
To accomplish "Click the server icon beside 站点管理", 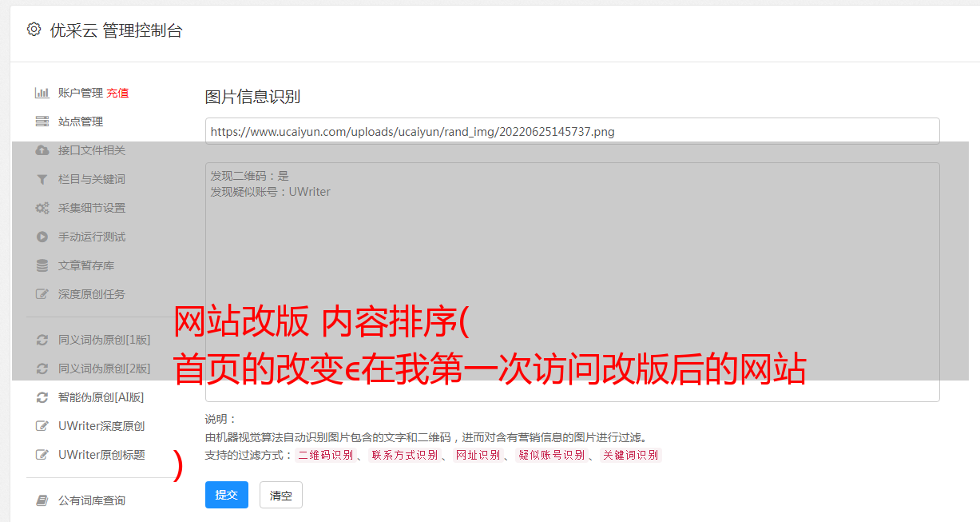I will point(42,122).
